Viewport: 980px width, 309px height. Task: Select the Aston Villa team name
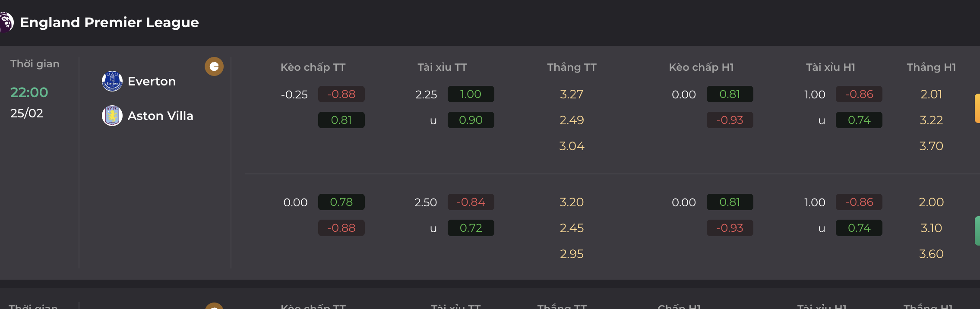pyautogui.click(x=160, y=116)
